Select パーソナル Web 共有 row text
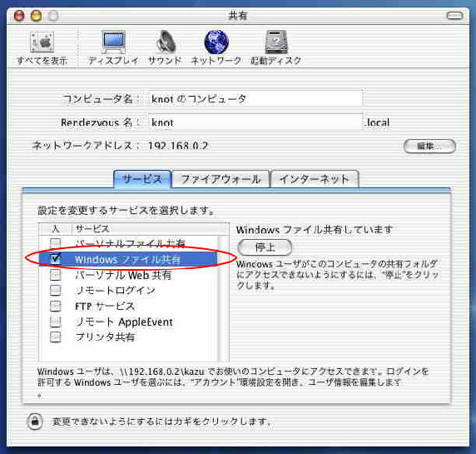This screenshot has height=454, width=476. 123,275
